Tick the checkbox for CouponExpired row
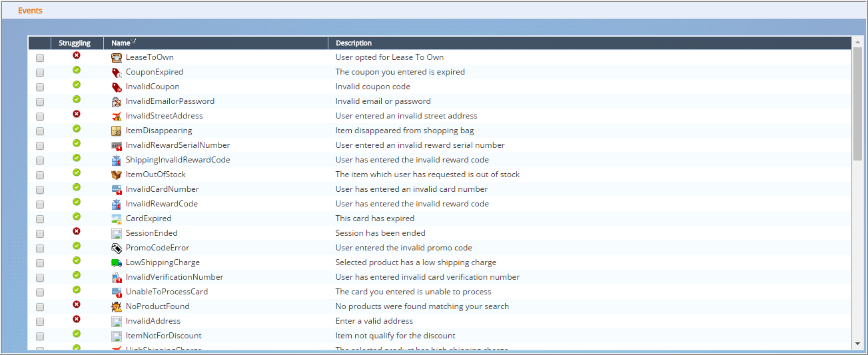 40,73
